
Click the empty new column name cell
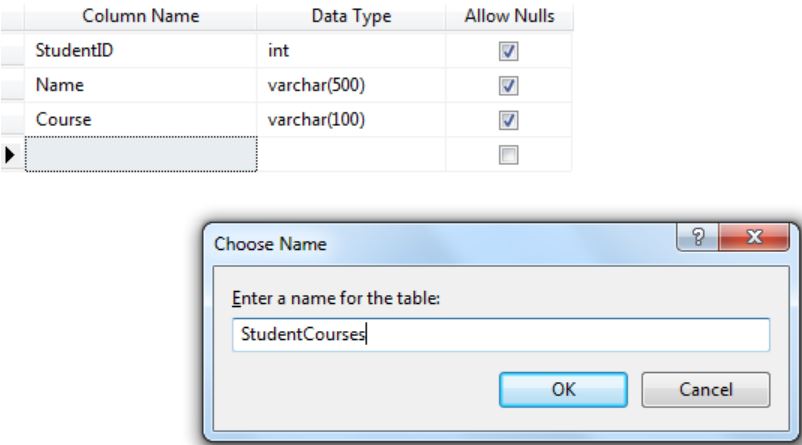141,154
